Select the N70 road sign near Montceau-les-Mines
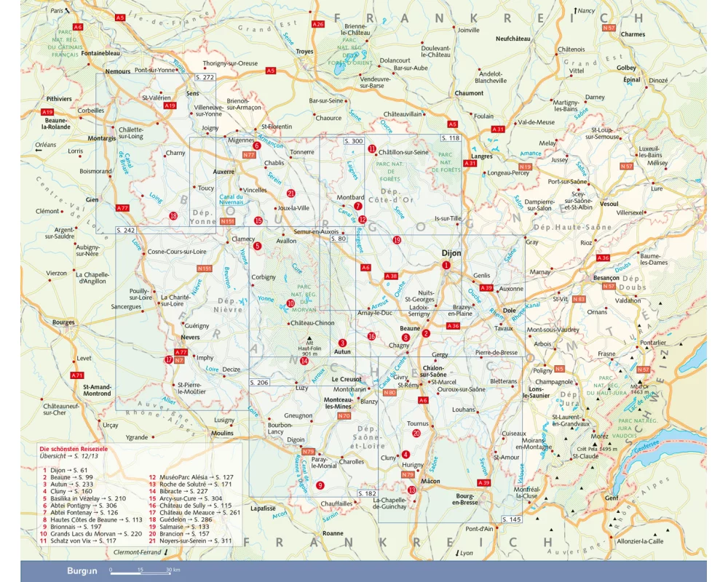The width and height of the screenshot is (728, 582). (344, 415)
